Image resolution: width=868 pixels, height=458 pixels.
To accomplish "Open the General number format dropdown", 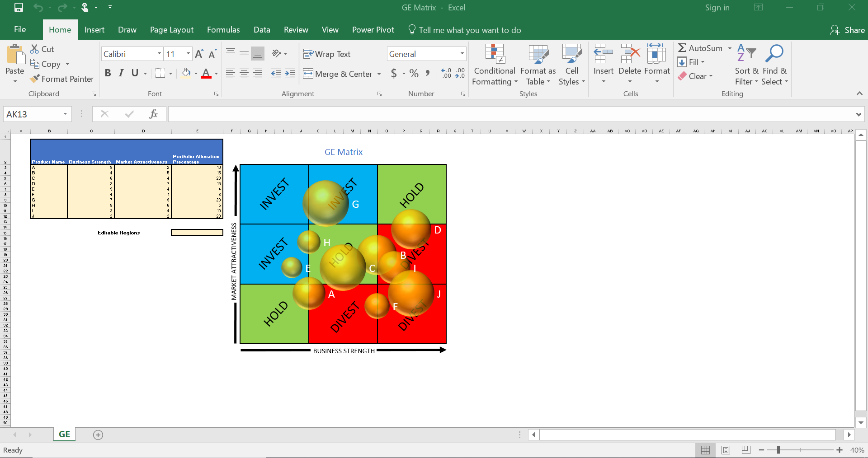I will coord(462,54).
